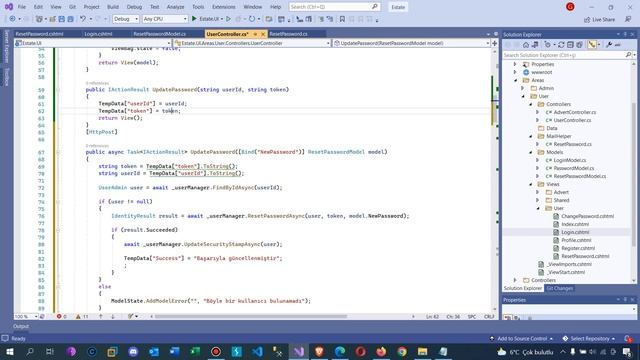Toggle Show All Files in Solution Explorer

[x=579, y=45]
